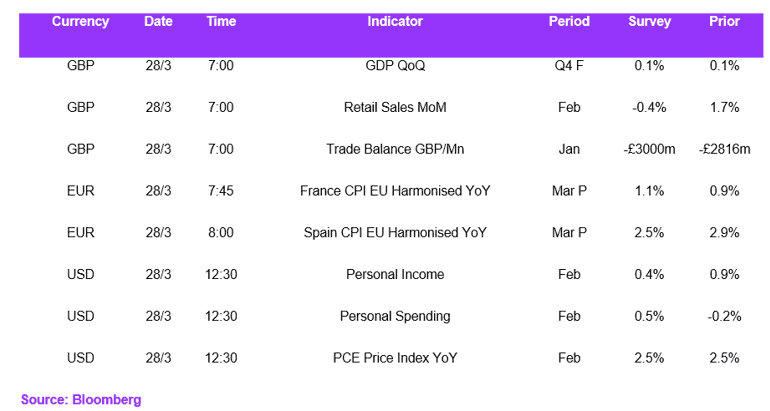Select the GDP QoQ indicator cell
Screen dimensions: 770x411
395,66
